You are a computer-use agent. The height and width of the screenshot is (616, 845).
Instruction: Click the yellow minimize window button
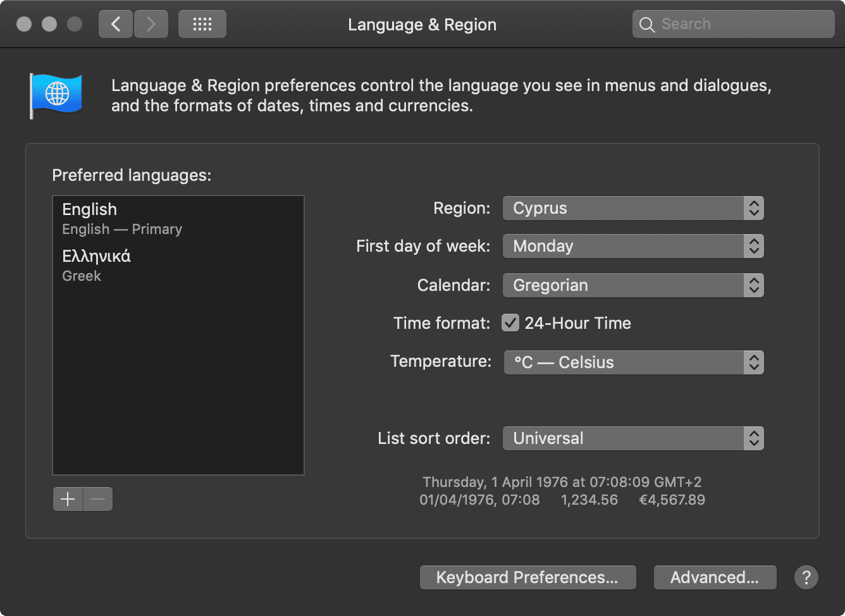pos(49,25)
